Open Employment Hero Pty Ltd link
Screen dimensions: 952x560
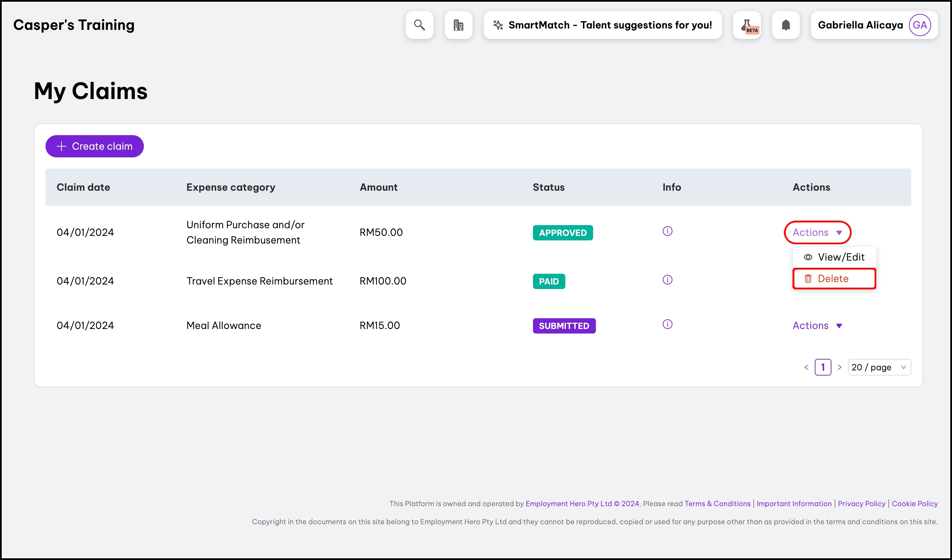(x=582, y=504)
